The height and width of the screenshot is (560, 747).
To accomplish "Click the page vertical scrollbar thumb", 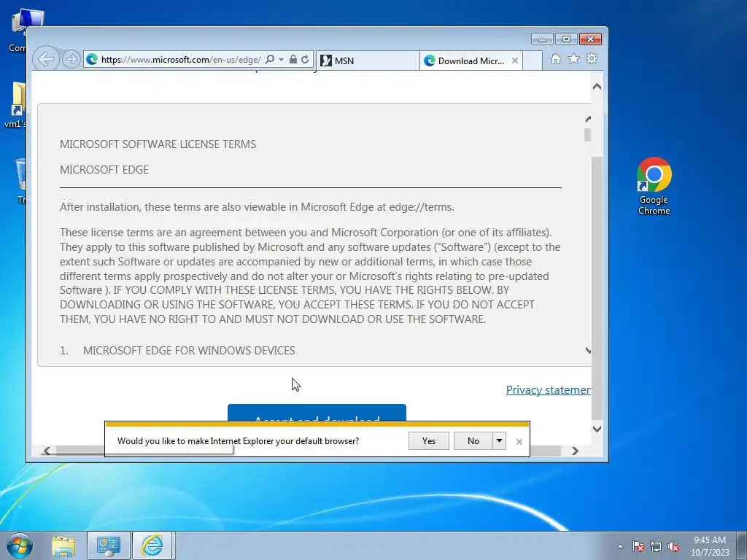I will [597, 288].
